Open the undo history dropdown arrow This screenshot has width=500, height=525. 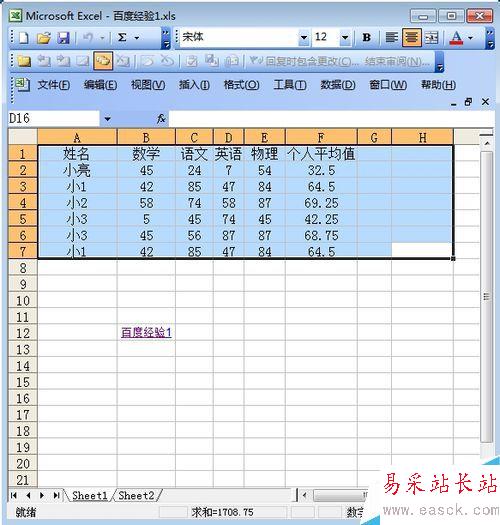point(102,38)
